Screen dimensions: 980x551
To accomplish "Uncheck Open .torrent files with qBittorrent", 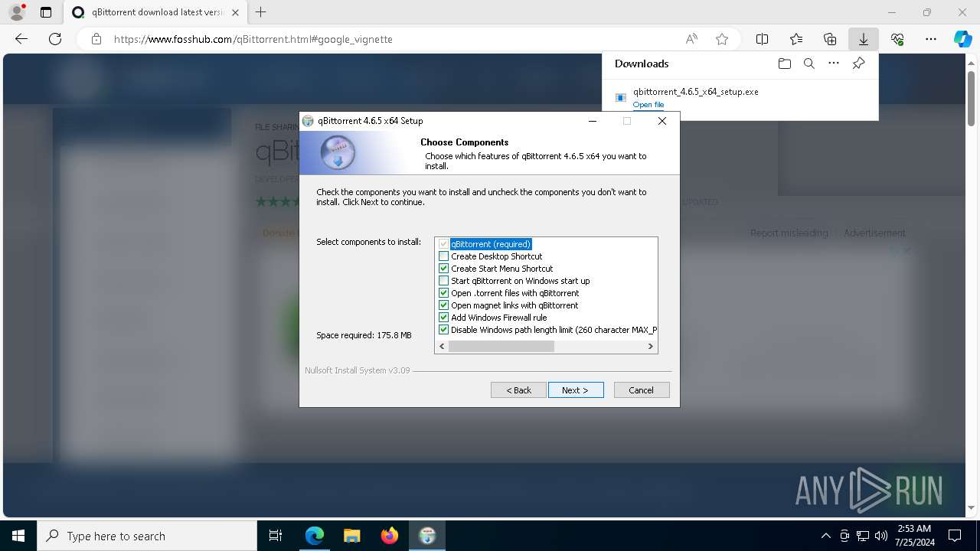I will pyautogui.click(x=443, y=293).
